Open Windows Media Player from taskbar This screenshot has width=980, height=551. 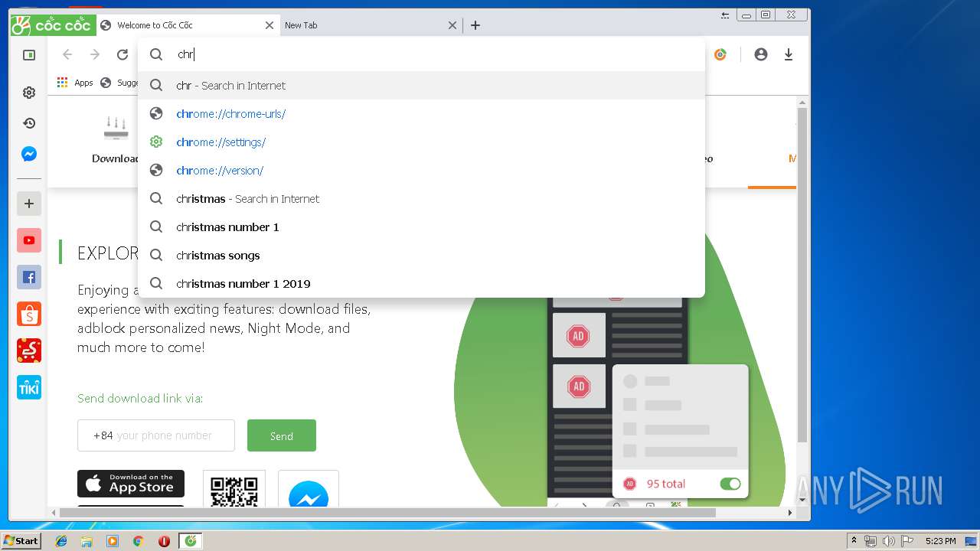113,541
